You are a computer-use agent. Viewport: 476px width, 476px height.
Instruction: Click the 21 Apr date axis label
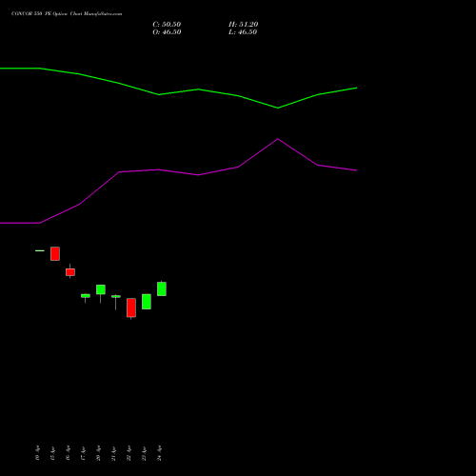point(113,453)
